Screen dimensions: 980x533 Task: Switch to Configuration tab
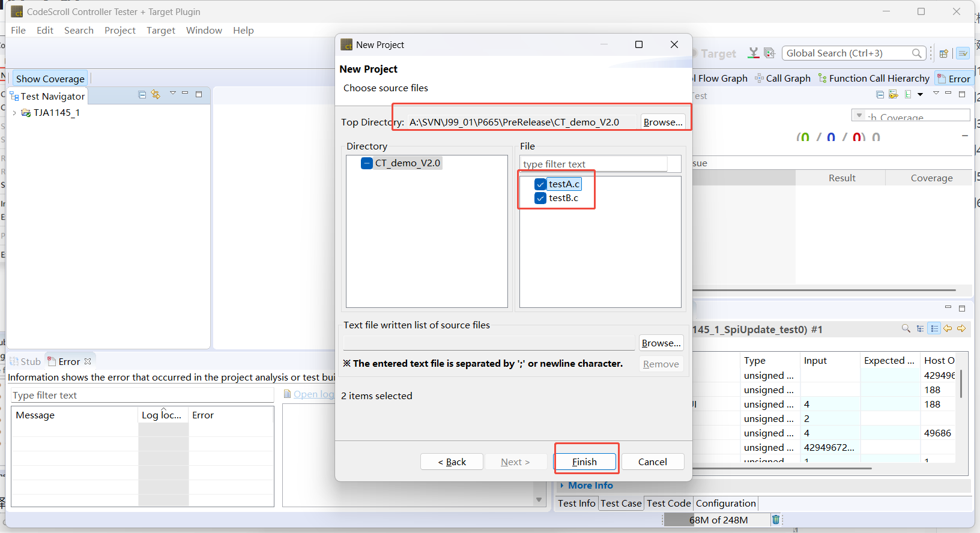click(x=725, y=503)
